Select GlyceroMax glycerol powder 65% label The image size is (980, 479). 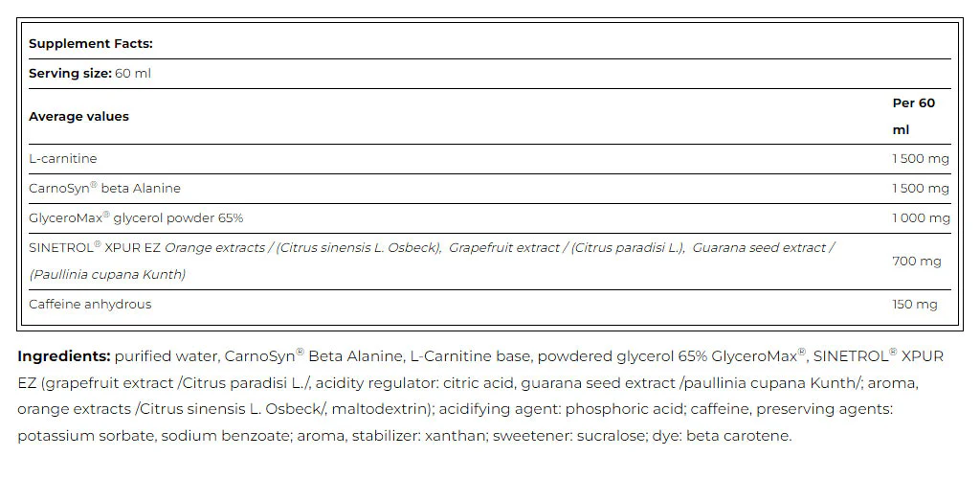click(136, 217)
